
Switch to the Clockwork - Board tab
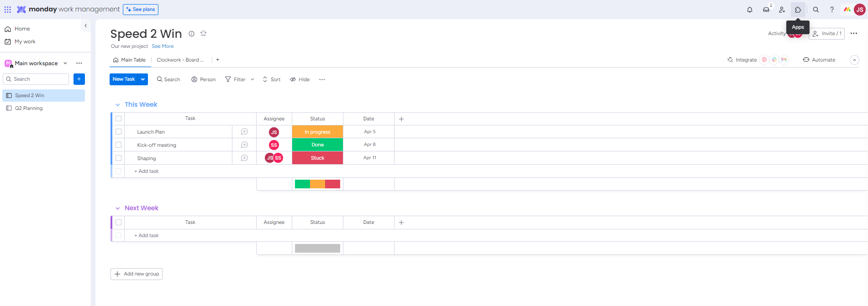[x=180, y=60]
